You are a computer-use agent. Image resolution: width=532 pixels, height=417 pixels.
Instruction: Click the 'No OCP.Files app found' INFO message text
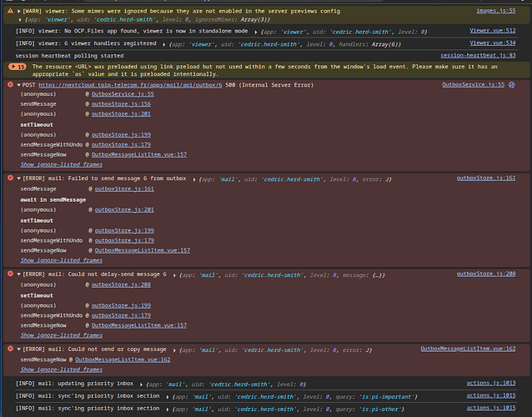(132, 31)
